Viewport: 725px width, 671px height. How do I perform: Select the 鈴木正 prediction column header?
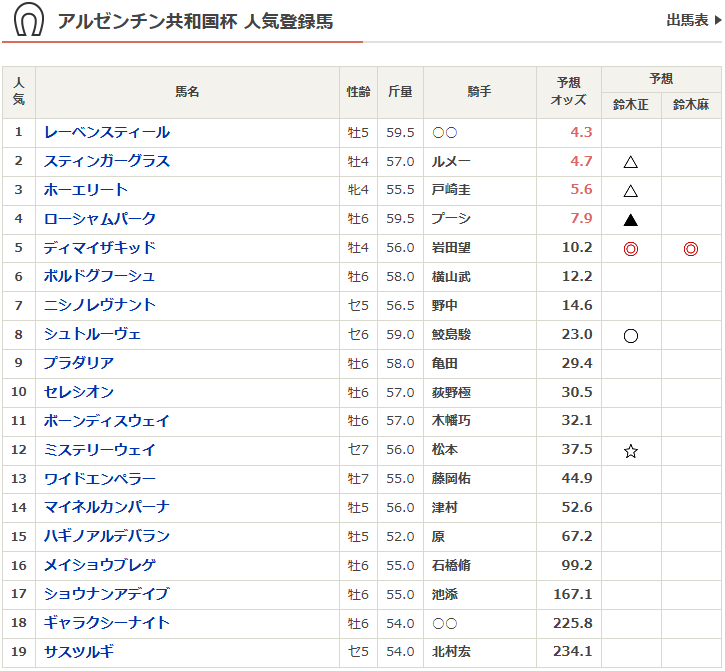(x=631, y=105)
